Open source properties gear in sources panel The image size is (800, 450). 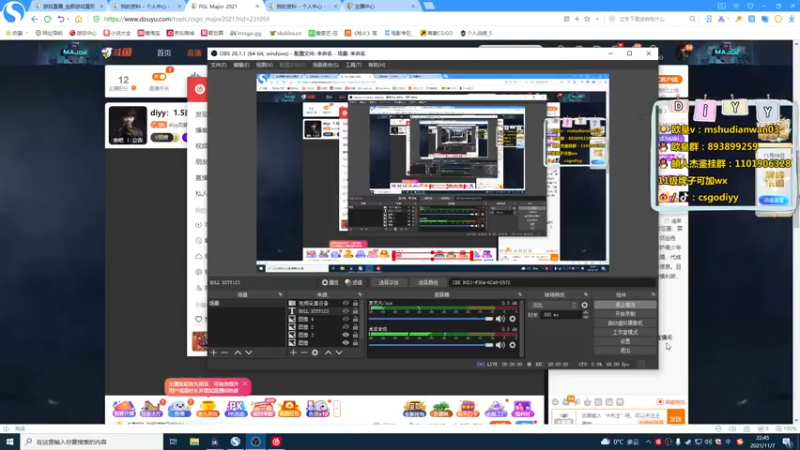point(315,353)
